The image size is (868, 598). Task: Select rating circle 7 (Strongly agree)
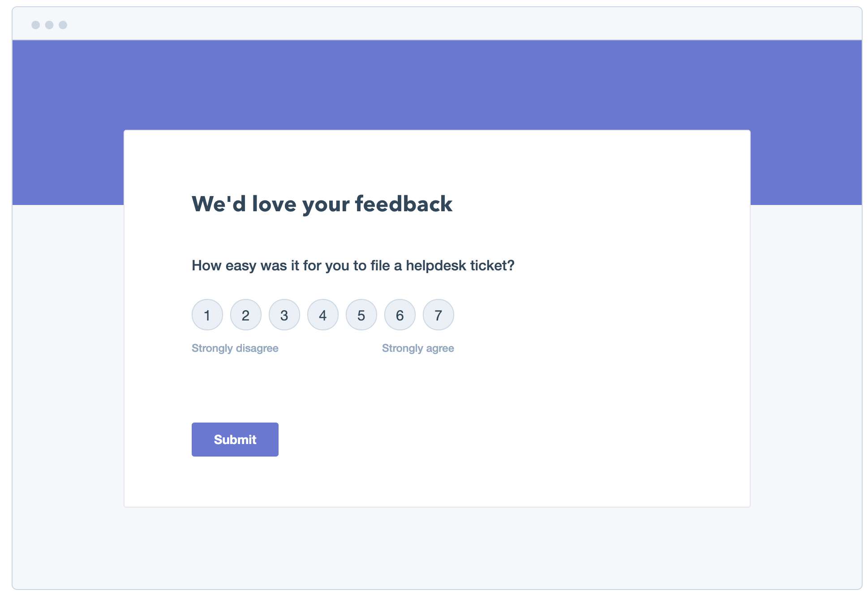(x=437, y=315)
